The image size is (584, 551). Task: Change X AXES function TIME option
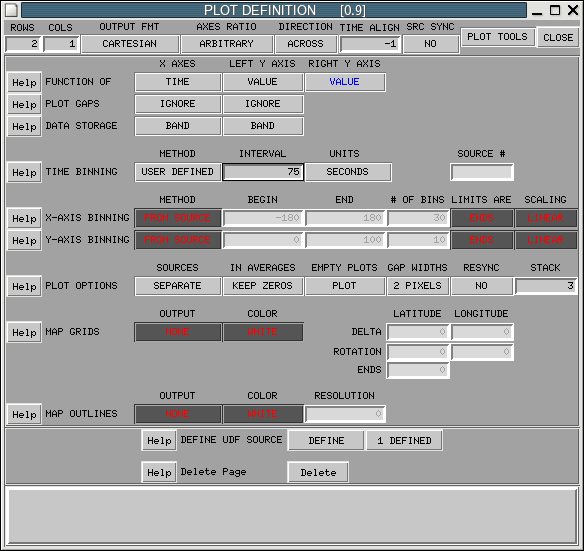[x=178, y=82]
